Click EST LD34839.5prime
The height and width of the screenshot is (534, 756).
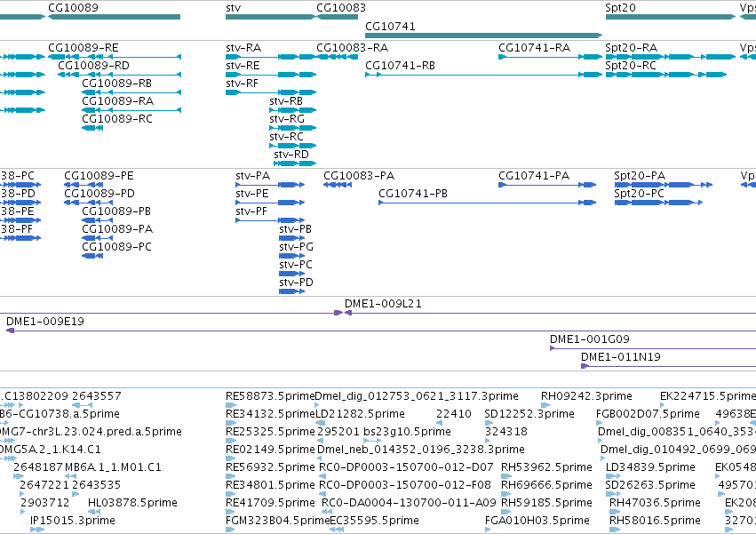pos(613,476)
